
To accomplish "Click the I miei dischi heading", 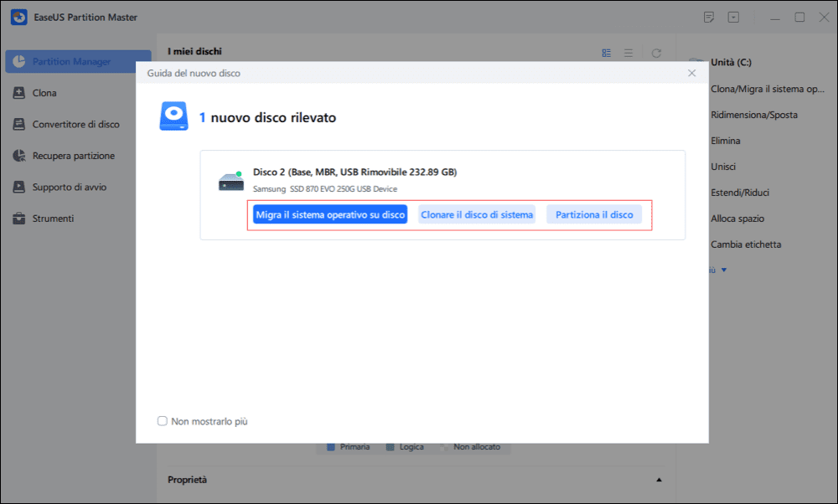I will click(x=194, y=51).
